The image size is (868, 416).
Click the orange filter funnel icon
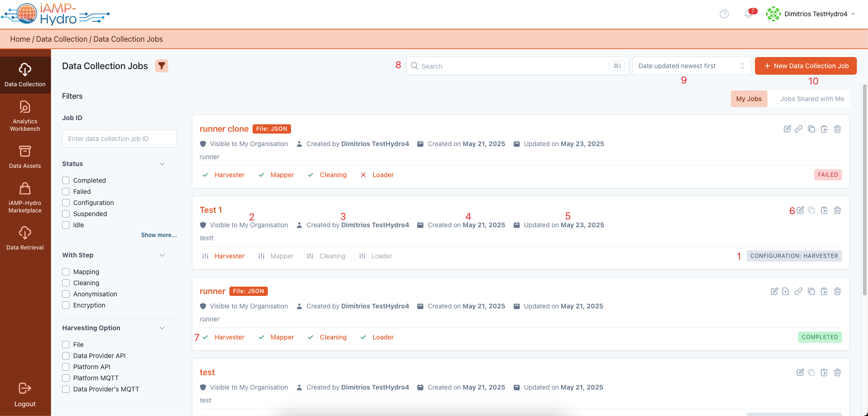[x=161, y=66]
